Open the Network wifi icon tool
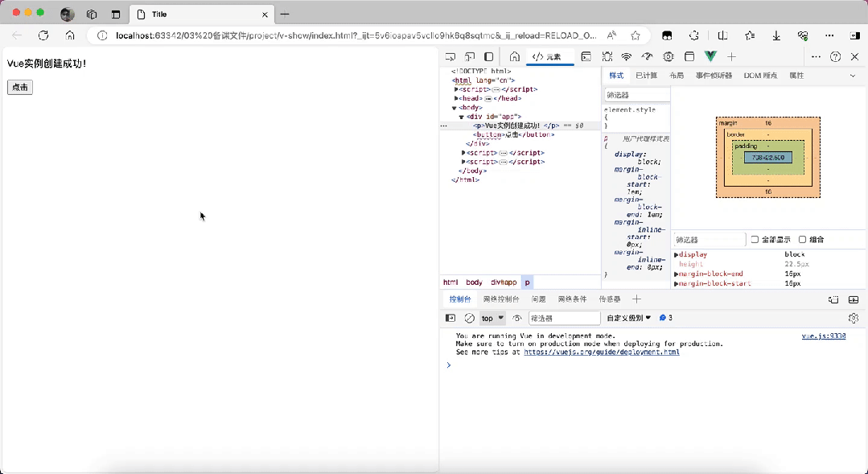Viewport: 868px width, 474px height. pyautogui.click(x=627, y=56)
